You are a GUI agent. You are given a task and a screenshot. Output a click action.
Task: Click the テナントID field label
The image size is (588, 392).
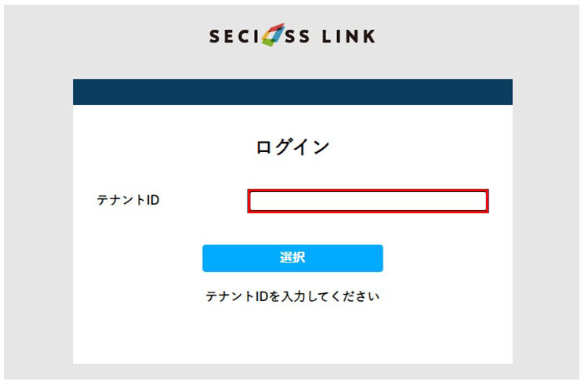pyautogui.click(x=128, y=200)
